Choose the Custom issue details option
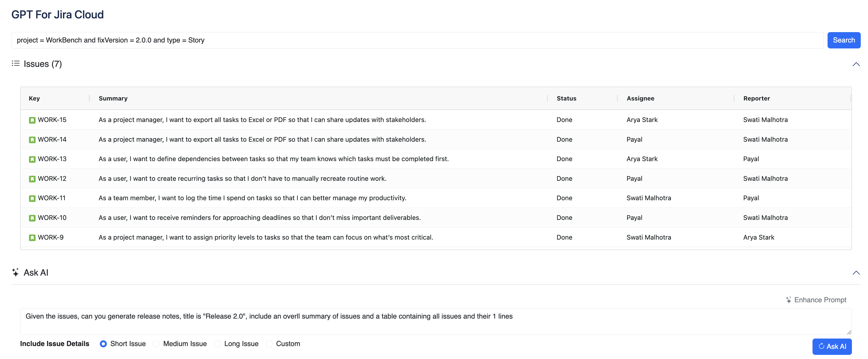This screenshot has width=868, height=359. [269, 344]
